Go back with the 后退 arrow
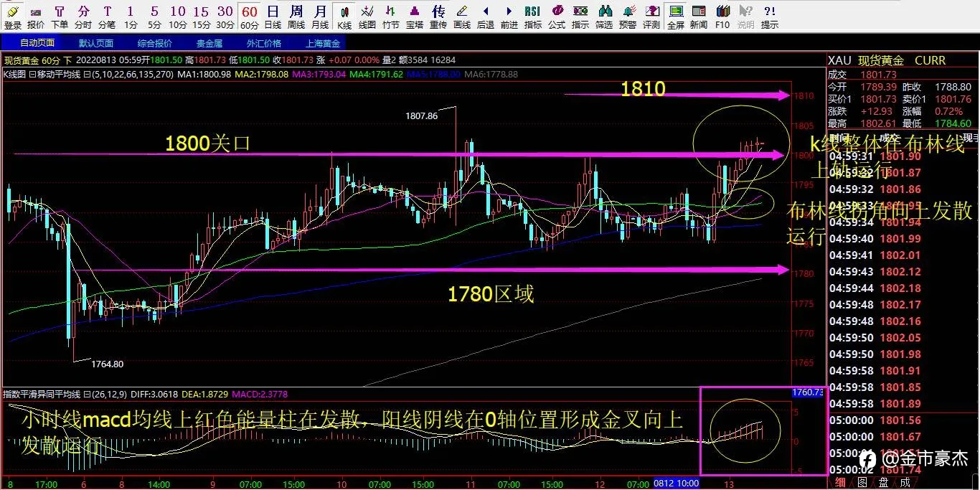The width and height of the screenshot is (980, 490). tap(486, 16)
